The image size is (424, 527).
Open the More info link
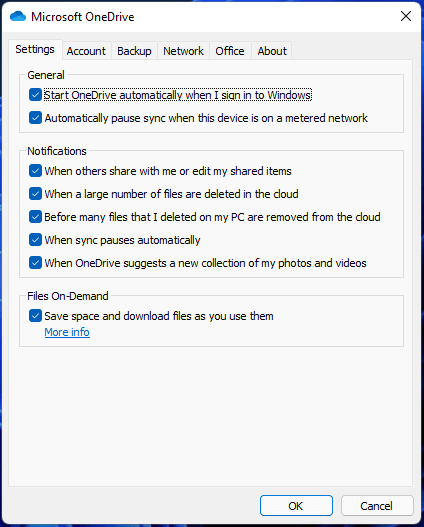coord(67,332)
